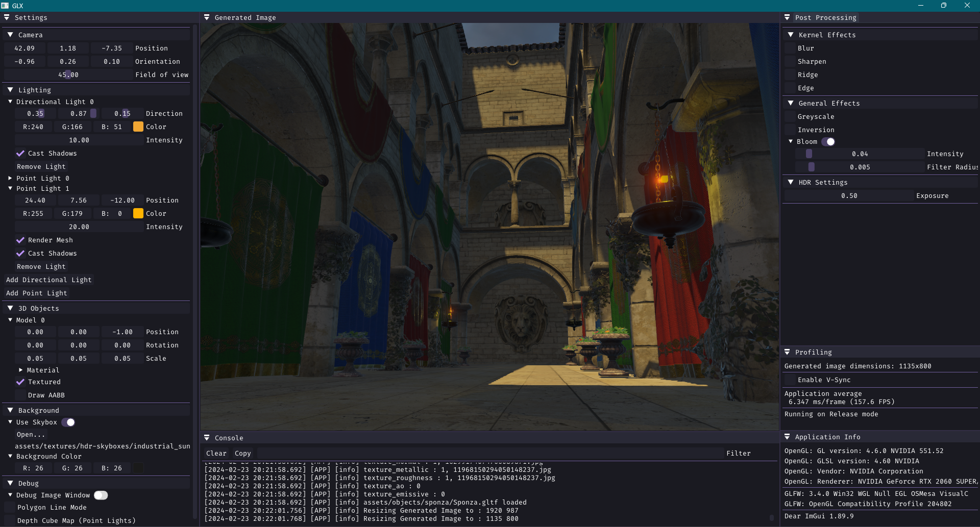Collapse the HDR Settings section

point(791,182)
